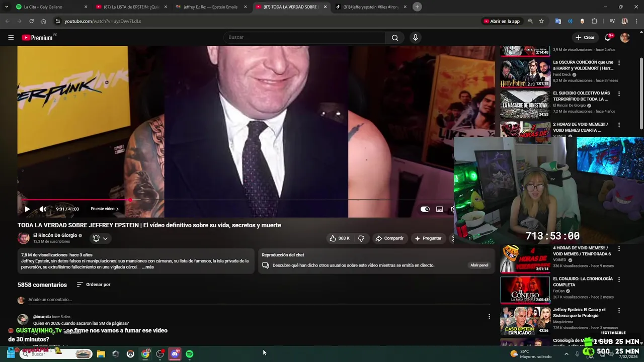Open zoom magnifier in address bar
Screen dimensions: 644x362
[530, 21]
